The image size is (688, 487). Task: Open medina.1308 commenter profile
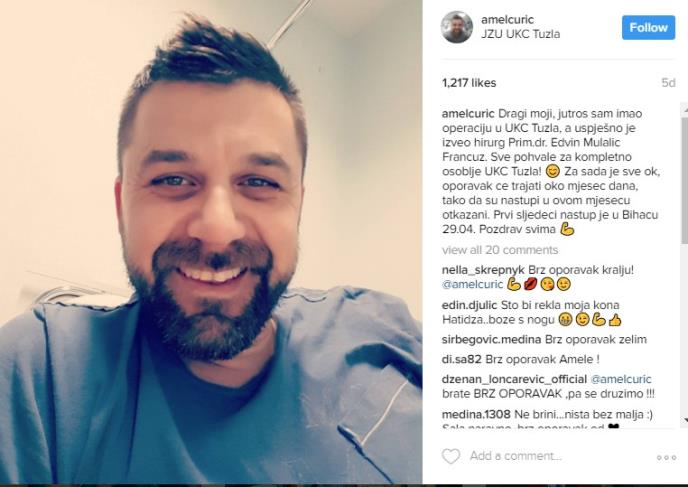pos(476,415)
